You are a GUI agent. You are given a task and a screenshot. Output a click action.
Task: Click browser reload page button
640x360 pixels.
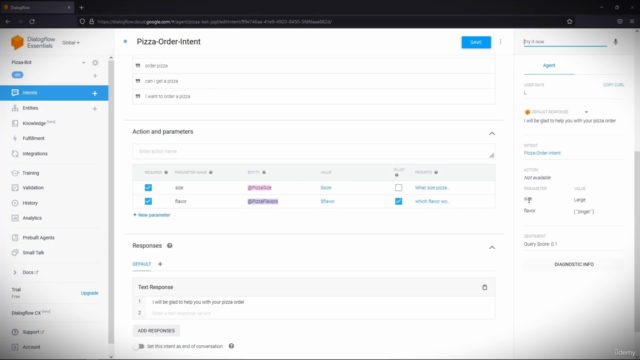(x=32, y=22)
